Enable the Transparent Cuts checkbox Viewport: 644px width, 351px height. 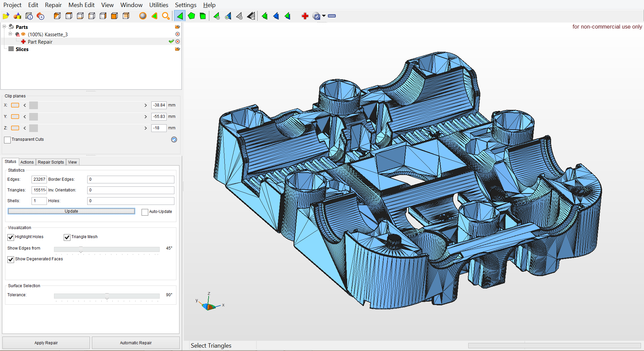pos(7,140)
